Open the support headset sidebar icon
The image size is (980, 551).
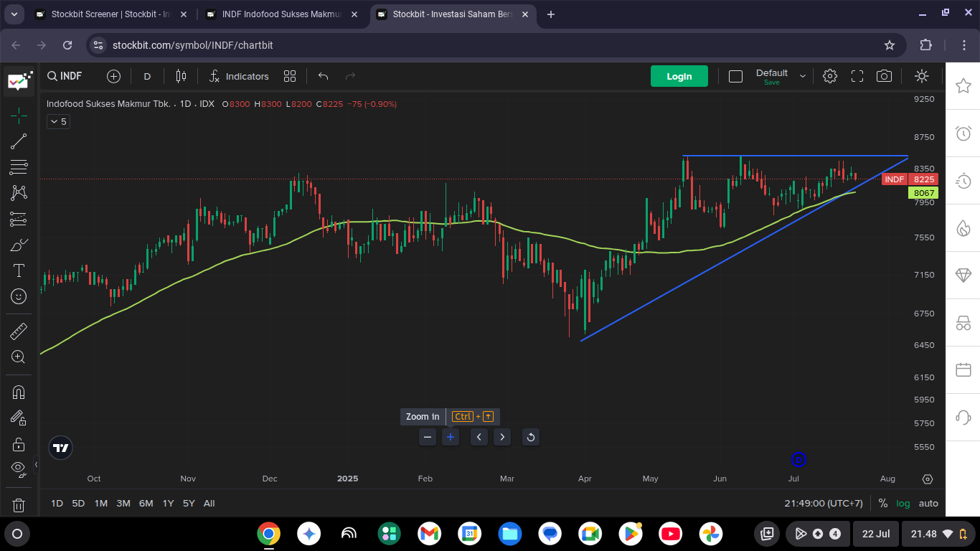pos(963,417)
